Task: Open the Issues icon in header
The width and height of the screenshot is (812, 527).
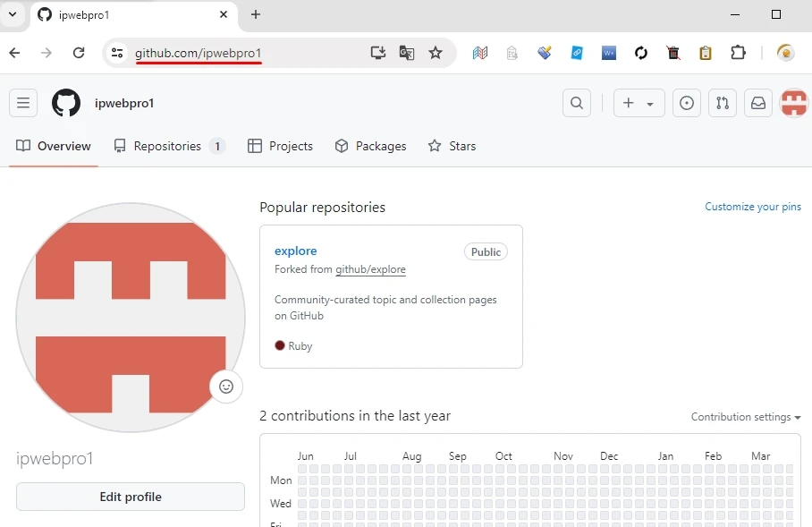Action: 686,103
